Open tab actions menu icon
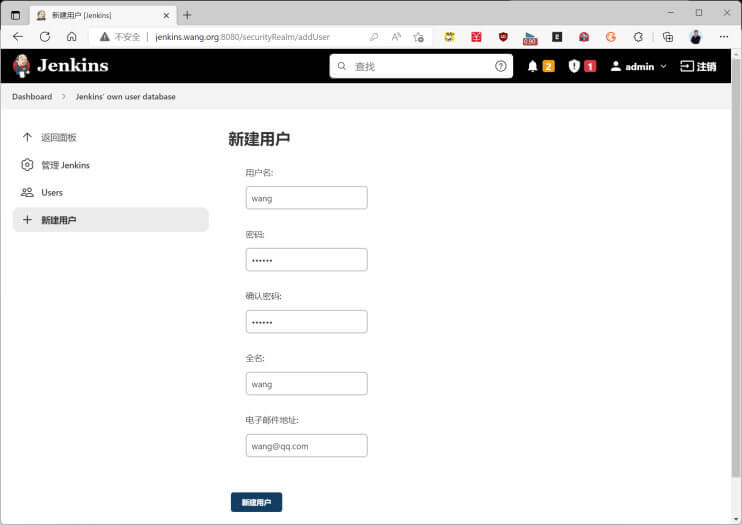 click(16, 15)
